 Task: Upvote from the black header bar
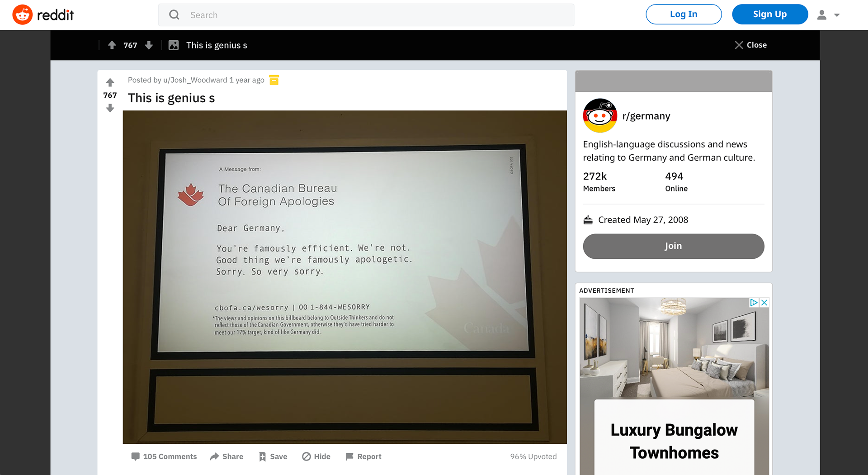point(112,45)
